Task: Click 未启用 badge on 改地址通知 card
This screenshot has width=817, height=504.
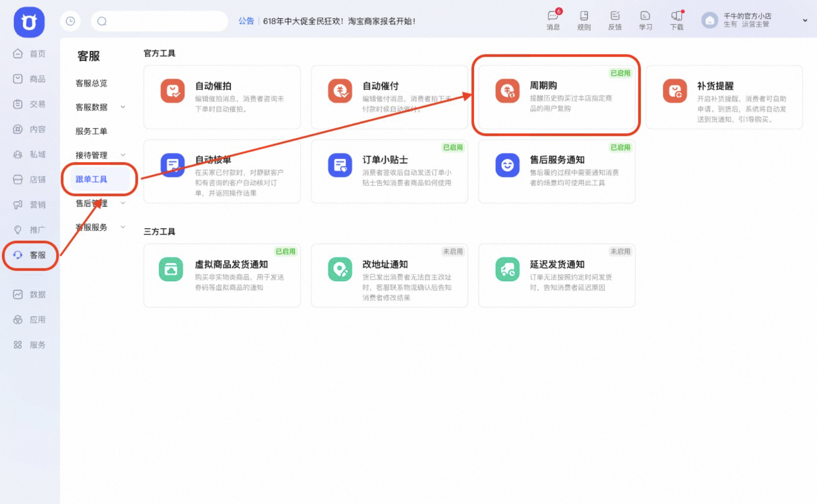Action: coord(453,251)
